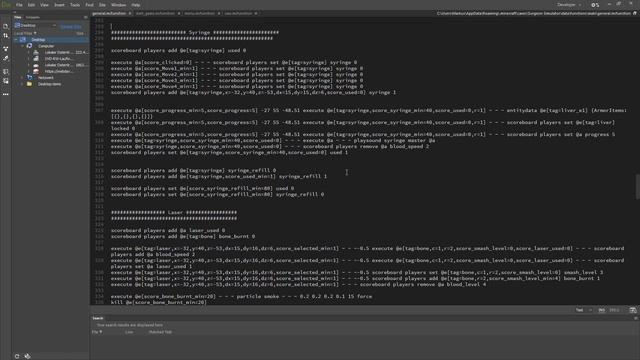Open the Window menu
Screen dimensions: 640x360
pyautogui.click(x=118, y=5)
